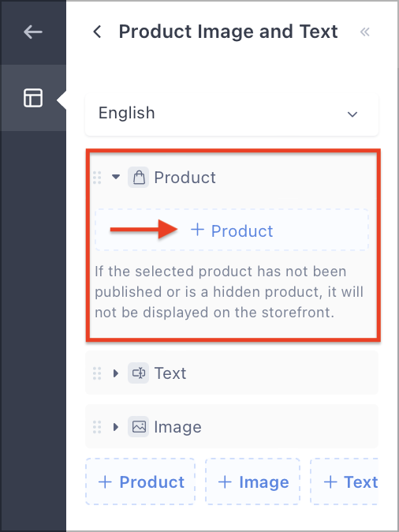Expand the Text block with its triangle
Image resolution: width=399 pixels, height=532 pixels.
pyautogui.click(x=116, y=373)
